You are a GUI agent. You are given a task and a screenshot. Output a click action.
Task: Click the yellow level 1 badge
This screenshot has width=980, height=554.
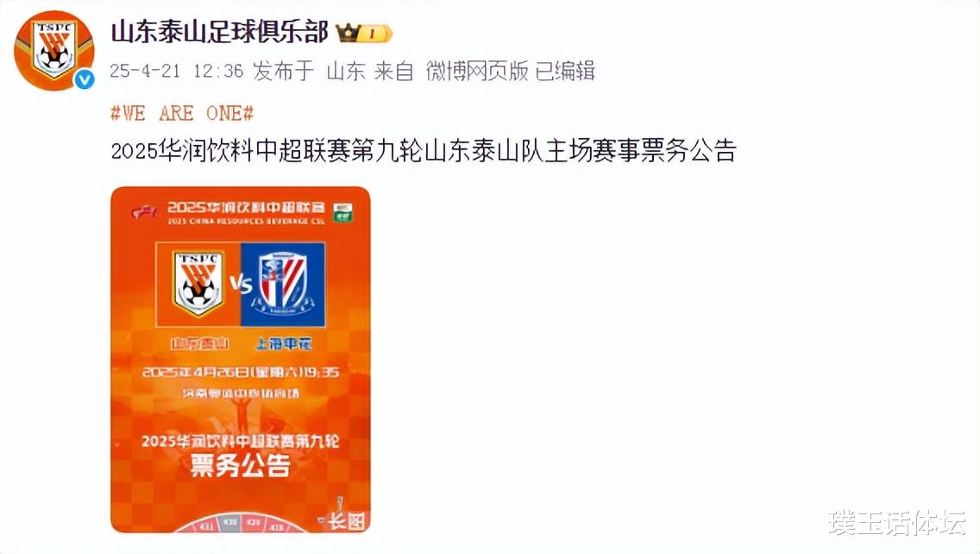(375, 33)
